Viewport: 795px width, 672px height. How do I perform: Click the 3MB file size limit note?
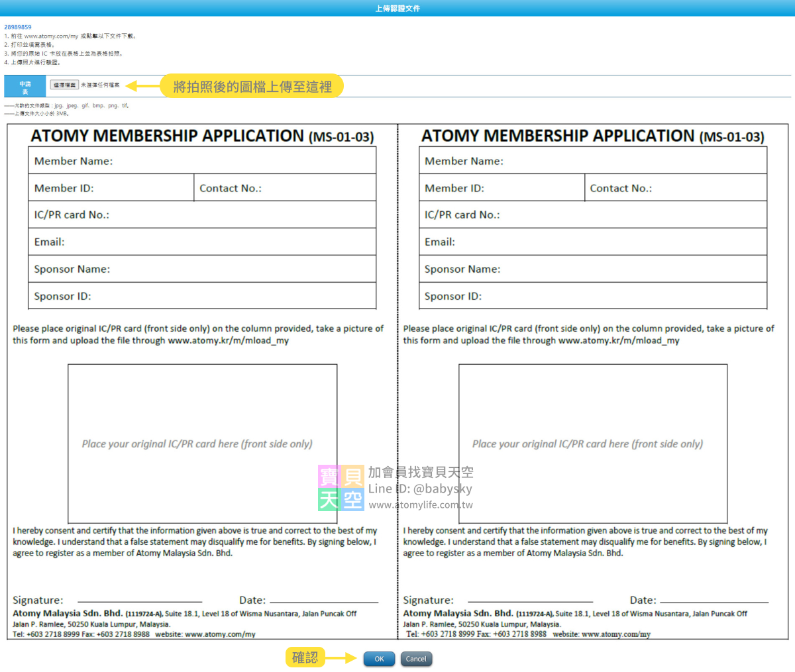click(x=36, y=113)
